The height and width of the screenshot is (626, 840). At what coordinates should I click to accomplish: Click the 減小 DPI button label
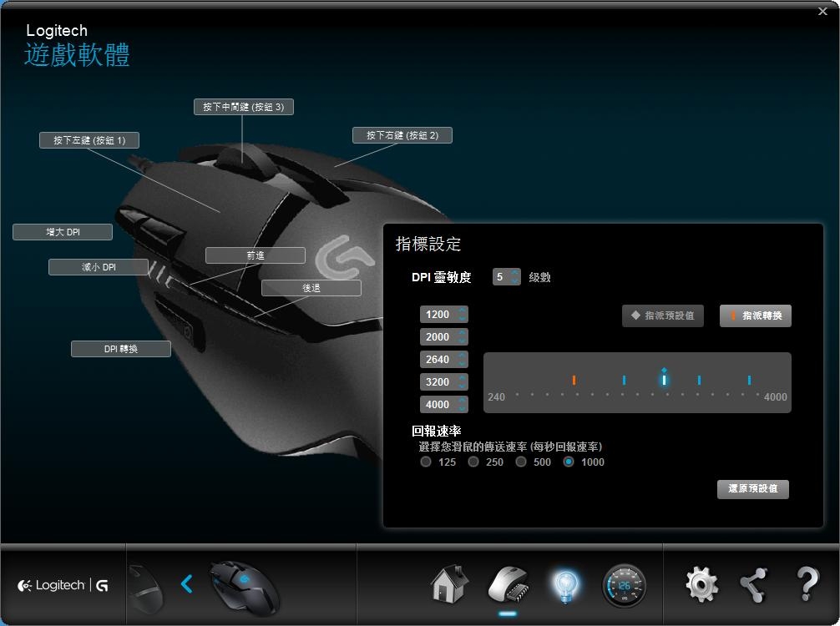(x=99, y=267)
